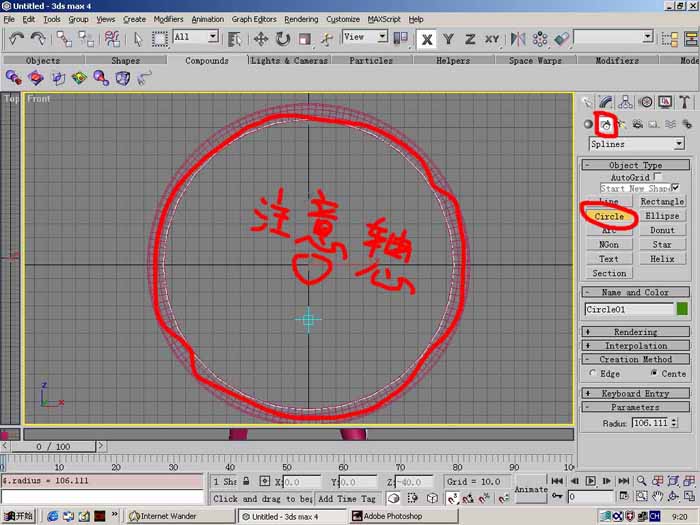Image resolution: width=700 pixels, height=525 pixels.
Task: Open the Utilities hammer panel tab
Action: click(x=685, y=102)
